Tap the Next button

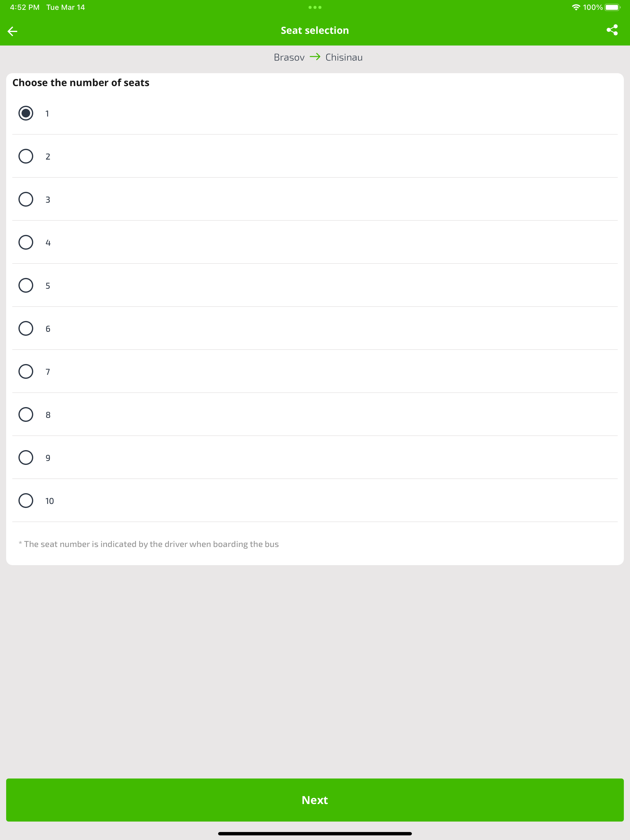[315, 800]
